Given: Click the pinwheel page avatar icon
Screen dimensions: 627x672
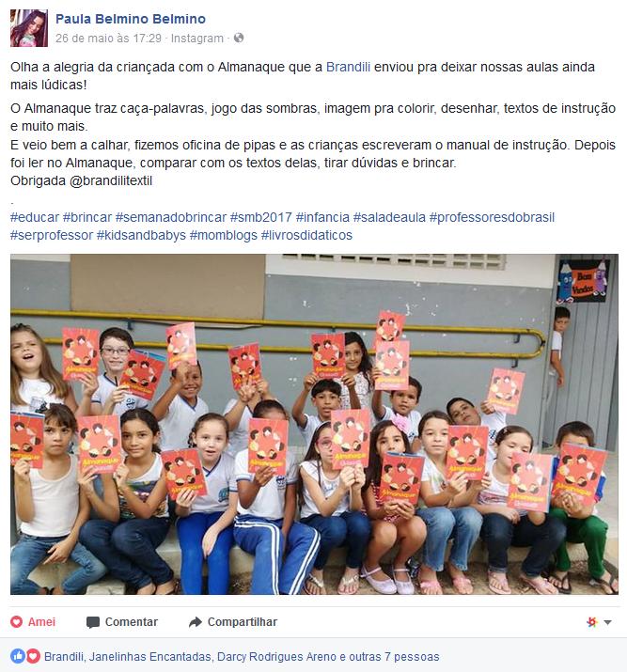Looking at the screenshot, I should 592,622.
